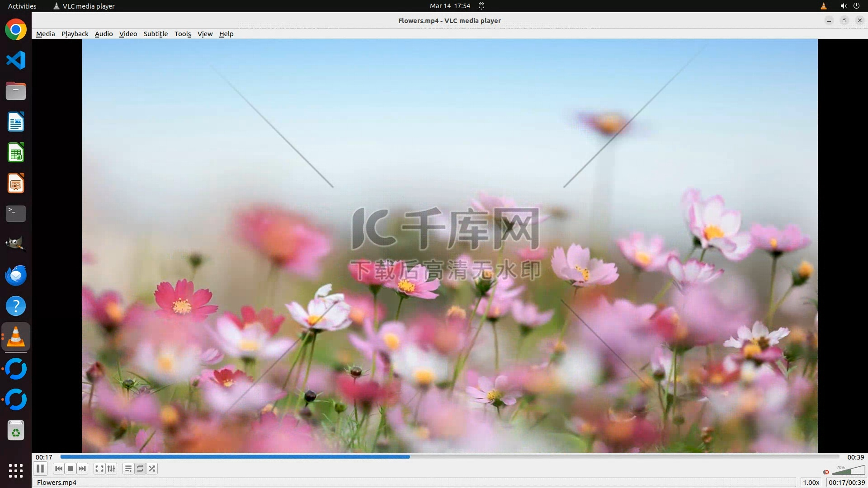Image resolution: width=868 pixels, height=488 pixels.
Task: Click the 1.00x playback speed label
Action: click(x=811, y=483)
